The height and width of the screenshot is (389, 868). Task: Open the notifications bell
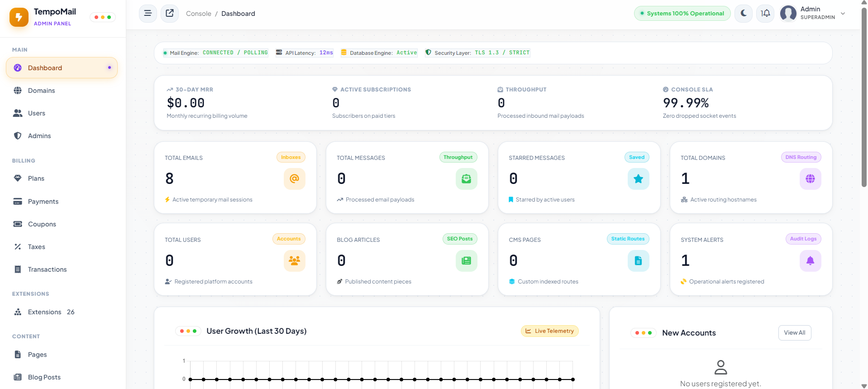point(765,14)
